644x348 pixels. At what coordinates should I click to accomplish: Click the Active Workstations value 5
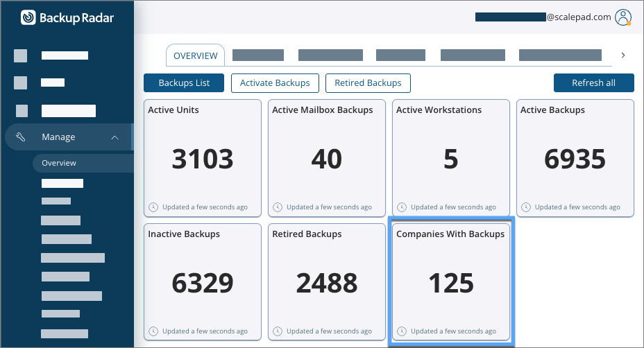[x=450, y=159]
